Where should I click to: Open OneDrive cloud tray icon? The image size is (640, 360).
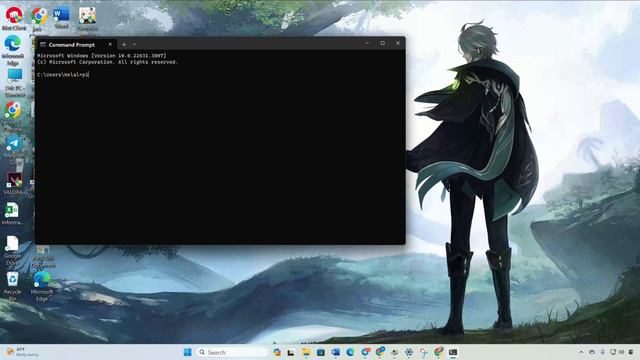[592, 352]
